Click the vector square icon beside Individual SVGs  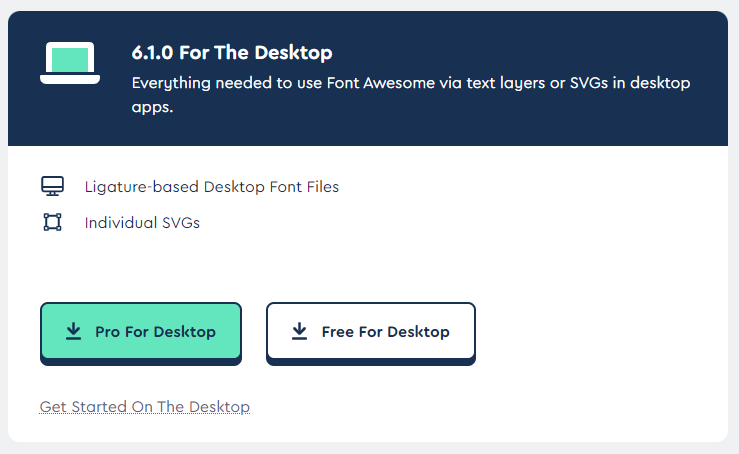[x=52, y=222]
